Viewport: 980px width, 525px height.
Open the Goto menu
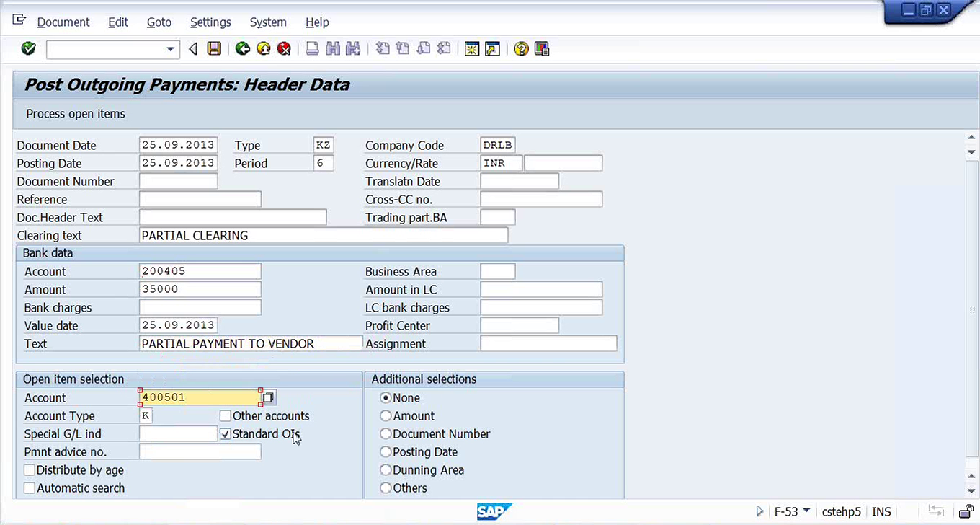point(159,22)
